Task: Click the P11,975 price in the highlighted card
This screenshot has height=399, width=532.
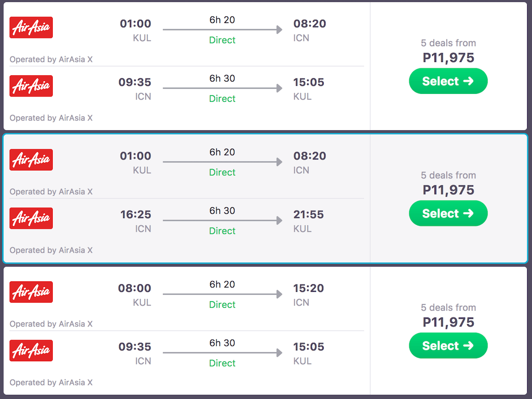Action: 448,190
